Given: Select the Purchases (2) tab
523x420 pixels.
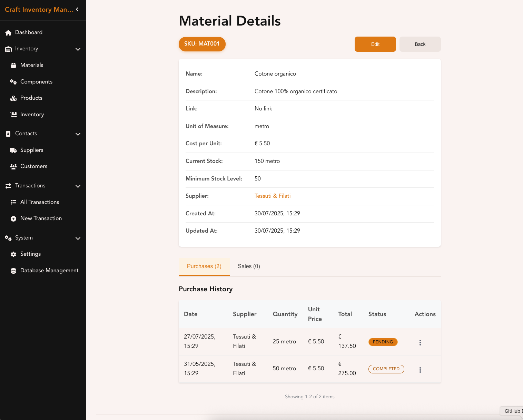Looking at the screenshot, I should [204, 266].
